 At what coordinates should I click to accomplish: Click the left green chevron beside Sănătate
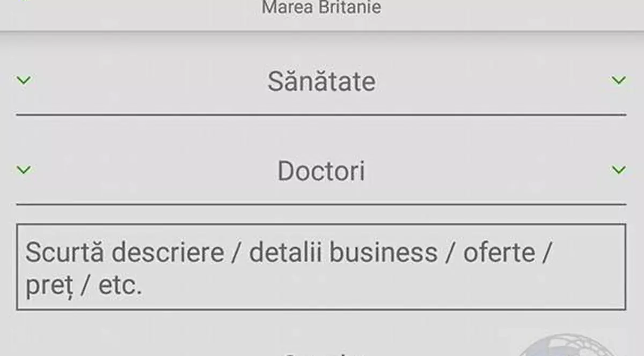click(24, 81)
